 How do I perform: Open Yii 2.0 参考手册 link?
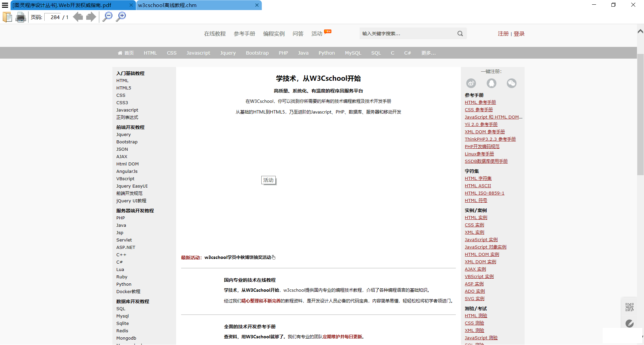(x=481, y=124)
